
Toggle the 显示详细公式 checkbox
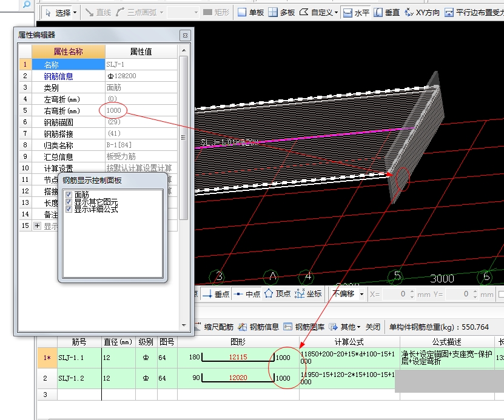69,209
